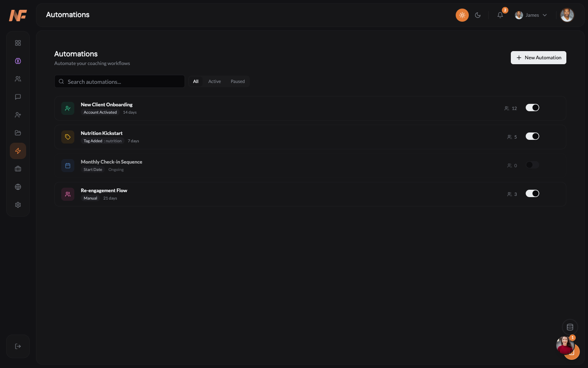Open the notifications bell with badge 2

tap(500, 15)
